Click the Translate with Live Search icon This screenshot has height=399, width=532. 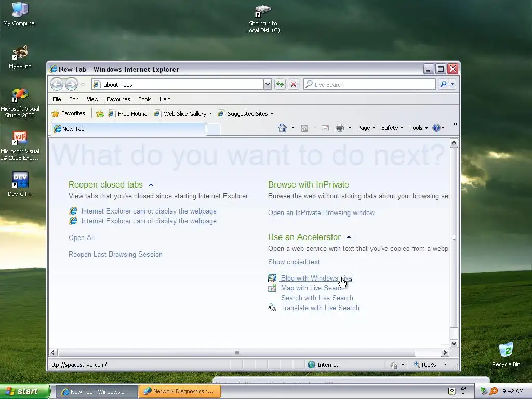pyautogui.click(x=272, y=308)
